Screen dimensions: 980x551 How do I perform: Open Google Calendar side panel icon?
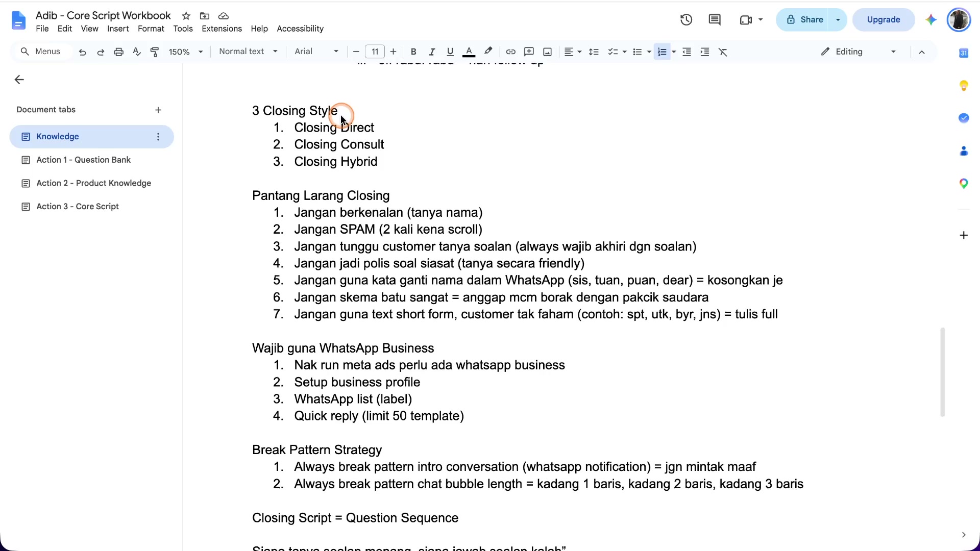(x=964, y=53)
